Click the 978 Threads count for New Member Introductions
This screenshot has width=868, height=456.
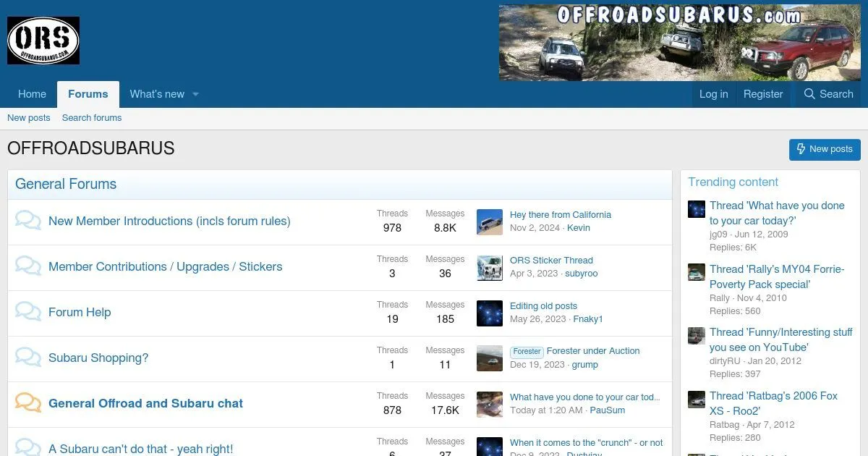coord(392,228)
